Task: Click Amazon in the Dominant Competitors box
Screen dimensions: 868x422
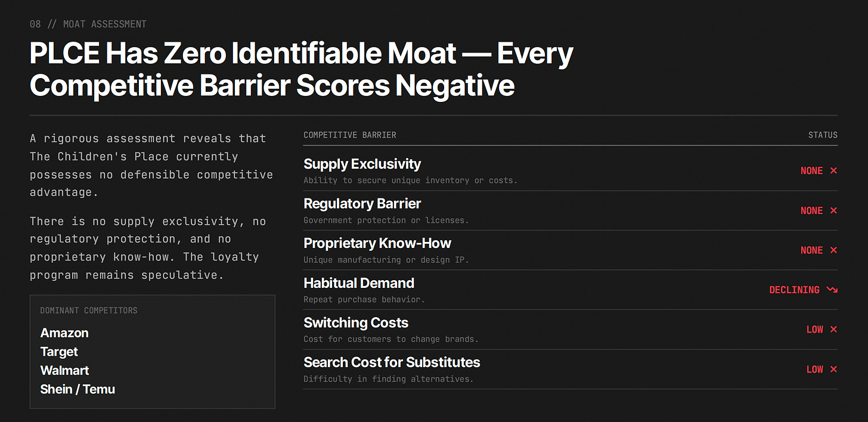Action: [x=64, y=333]
